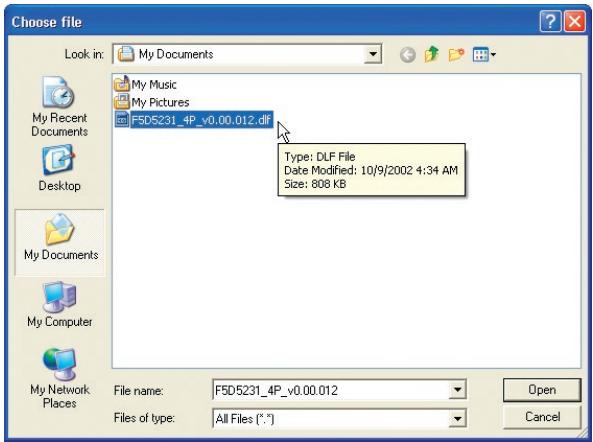Click the My Music folder name

pyautogui.click(x=154, y=84)
